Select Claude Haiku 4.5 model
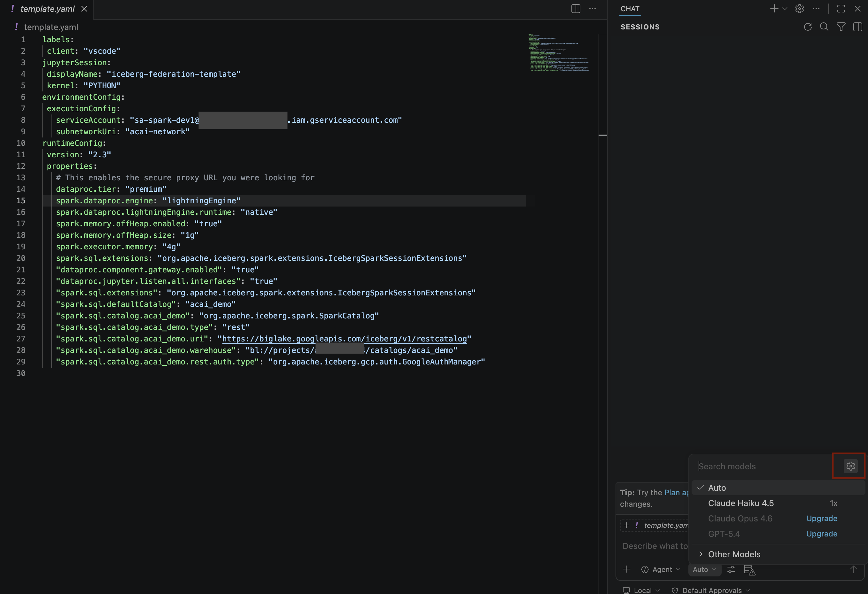Viewport: 868px width, 594px height. pyautogui.click(x=741, y=503)
